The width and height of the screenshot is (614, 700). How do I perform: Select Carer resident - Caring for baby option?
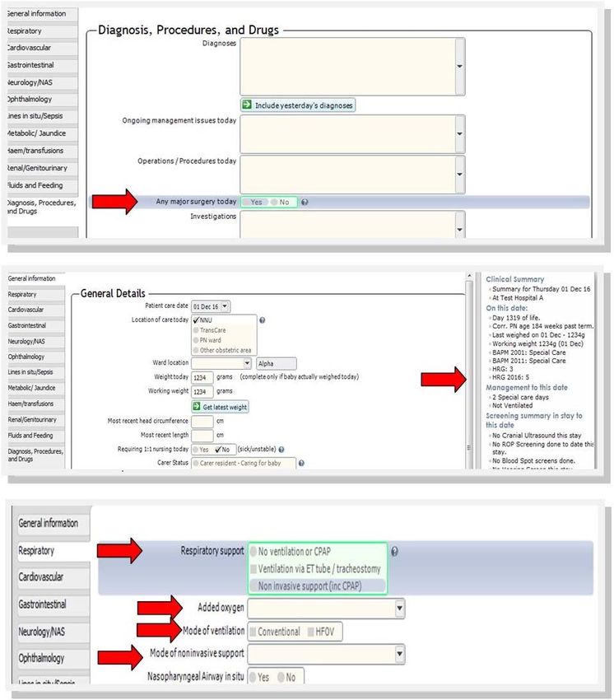coord(237,464)
